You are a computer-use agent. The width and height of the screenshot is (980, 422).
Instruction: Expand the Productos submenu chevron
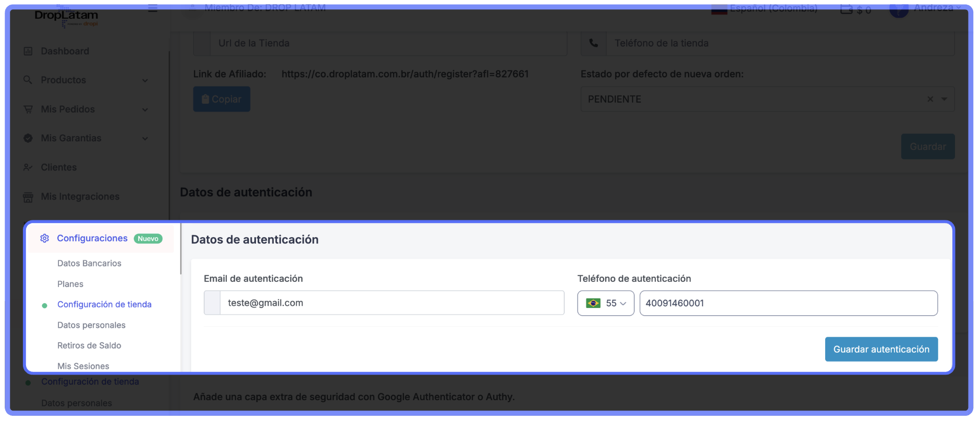145,80
